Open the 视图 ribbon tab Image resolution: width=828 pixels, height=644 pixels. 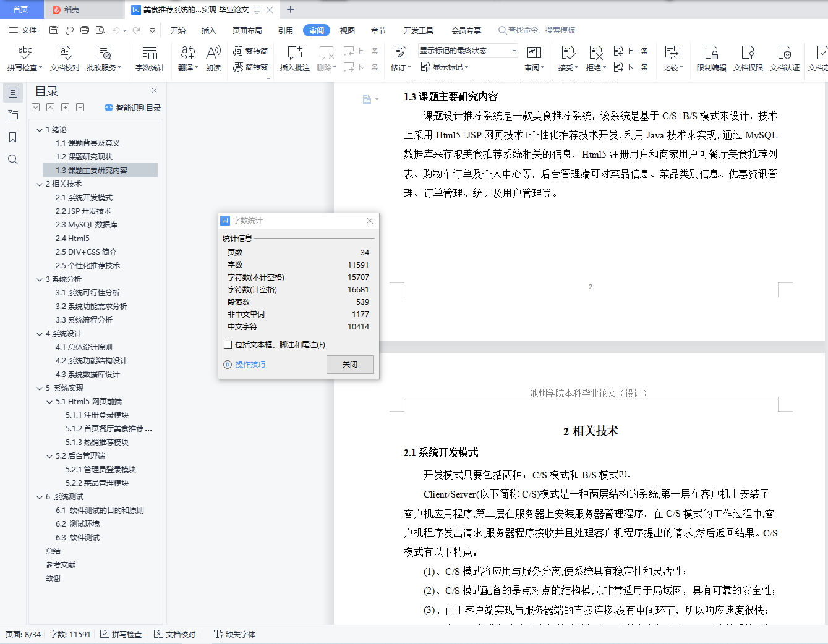(x=348, y=30)
